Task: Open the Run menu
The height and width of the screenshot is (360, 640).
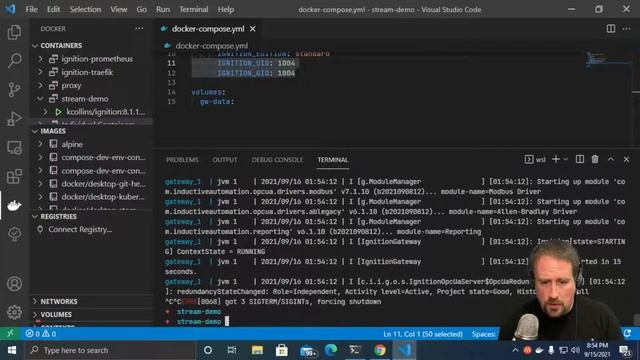Action: 162,9
